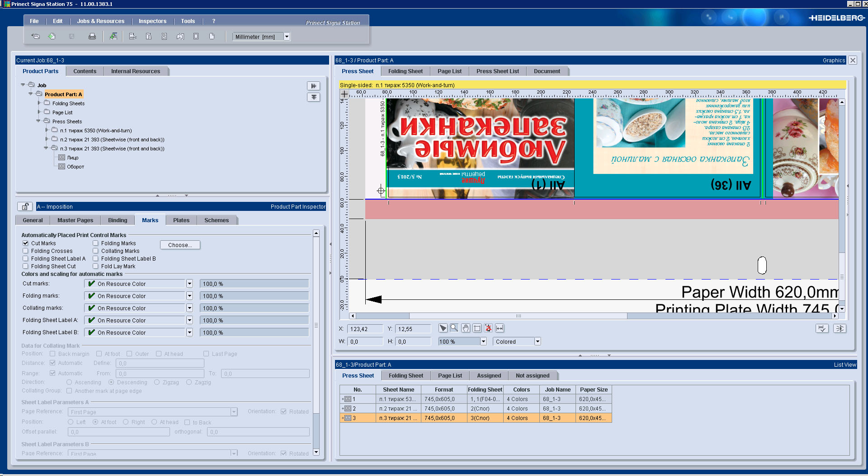Viewport: 868px width, 476px height.
Task: Click the new job icon with green star
Action: (x=52, y=37)
